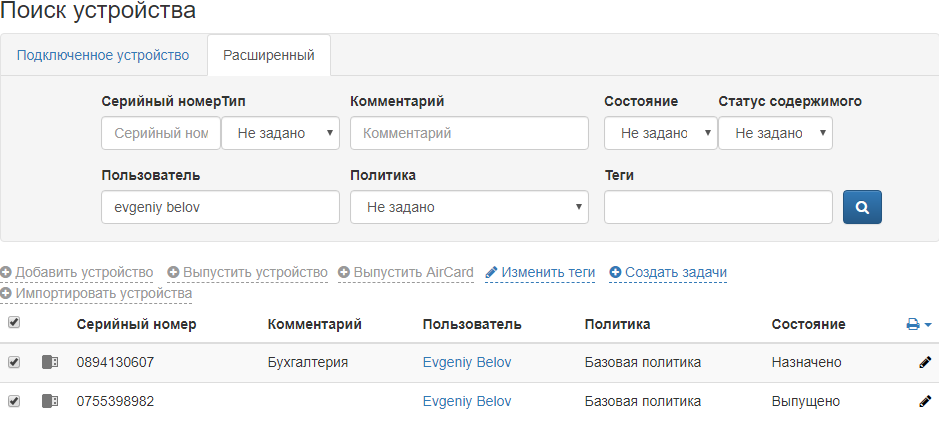Open the Статус содержимого dropdown
Screen dimensions: 939x423
tap(775, 133)
